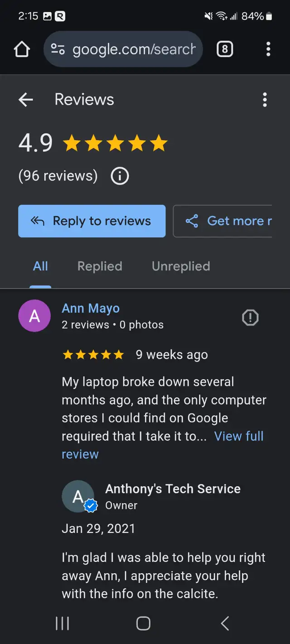The height and width of the screenshot is (644, 290).
Task: Tap the Get more reviews share button
Action: click(x=222, y=221)
